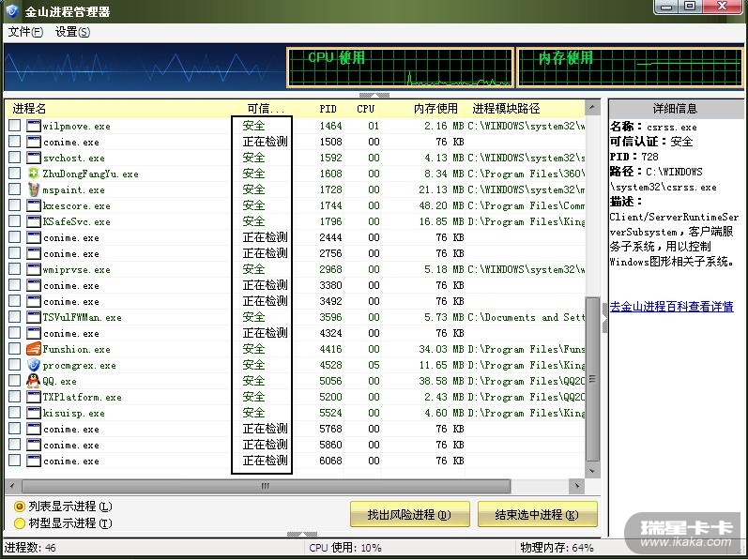Open the 文件(F) menu
The height and width of the screenshot is (560, 748).
click(x=25, y=32)
